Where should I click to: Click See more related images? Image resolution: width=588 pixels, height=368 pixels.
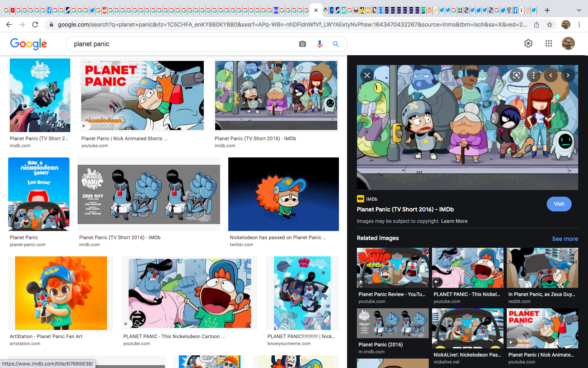(x=565, y=239)
